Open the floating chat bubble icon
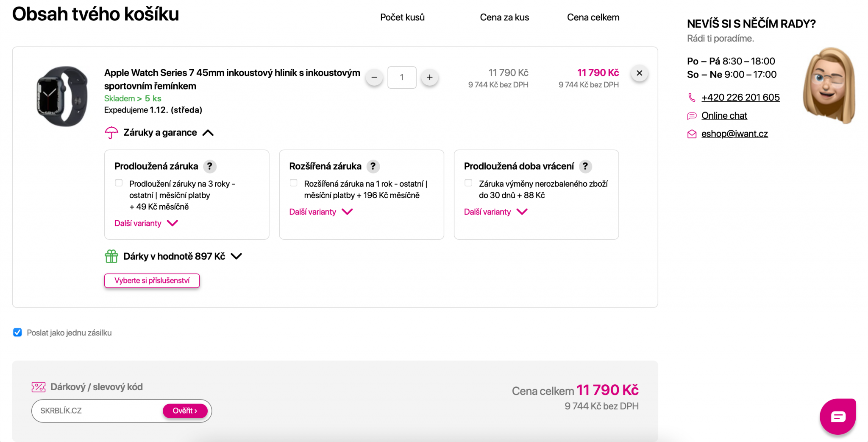 [837, 416]
